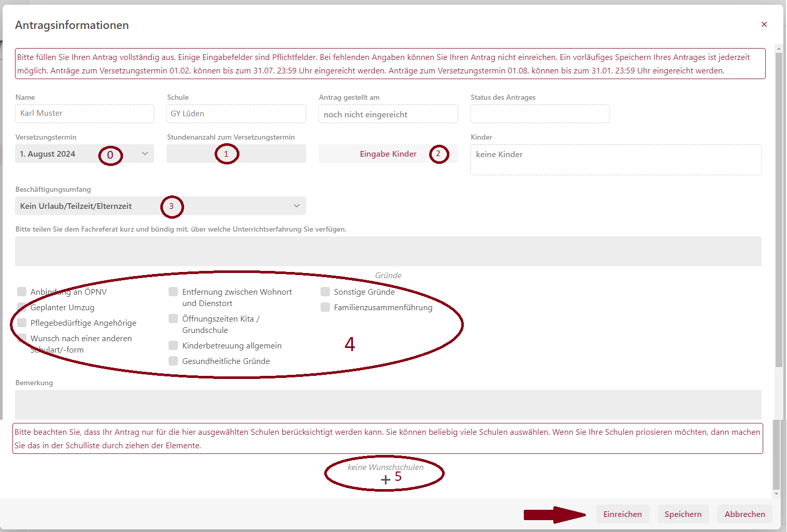Open the Versetzungstermin dropdown
Screen dimensions: 787x532
[x=84, y=154]
